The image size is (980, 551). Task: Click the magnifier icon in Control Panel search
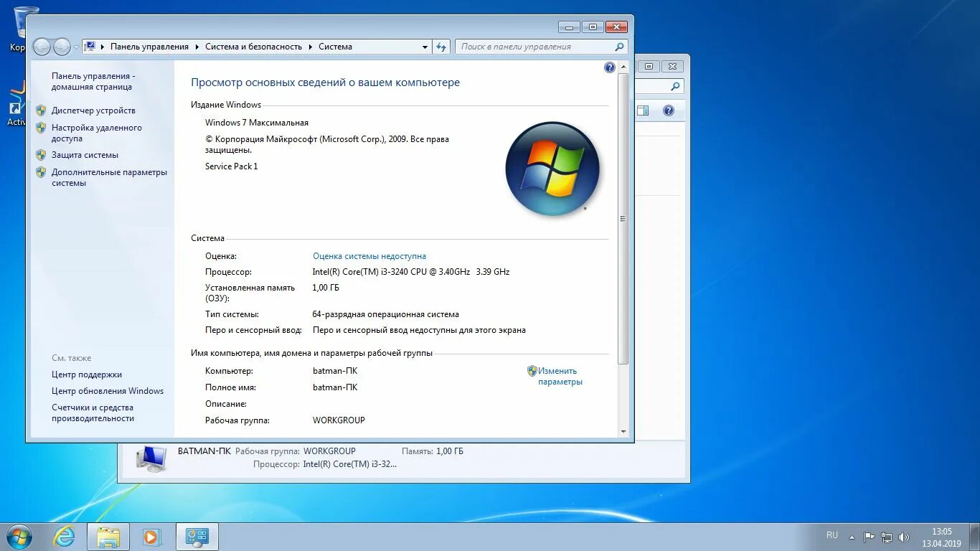pos(619,47)
